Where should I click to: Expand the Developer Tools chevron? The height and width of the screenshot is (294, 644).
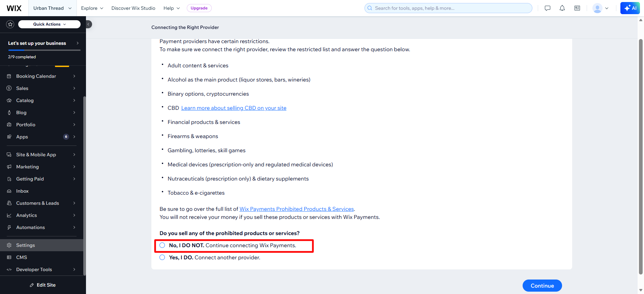coord(74,269)
